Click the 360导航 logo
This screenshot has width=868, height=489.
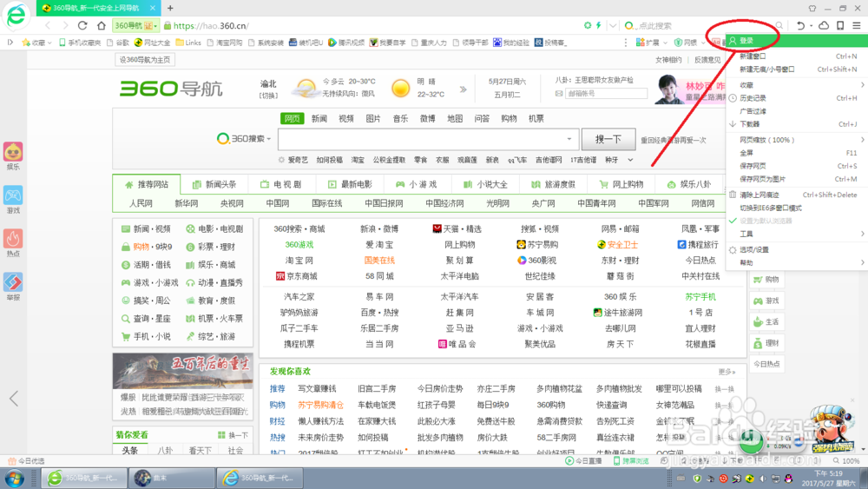(171, 89)
